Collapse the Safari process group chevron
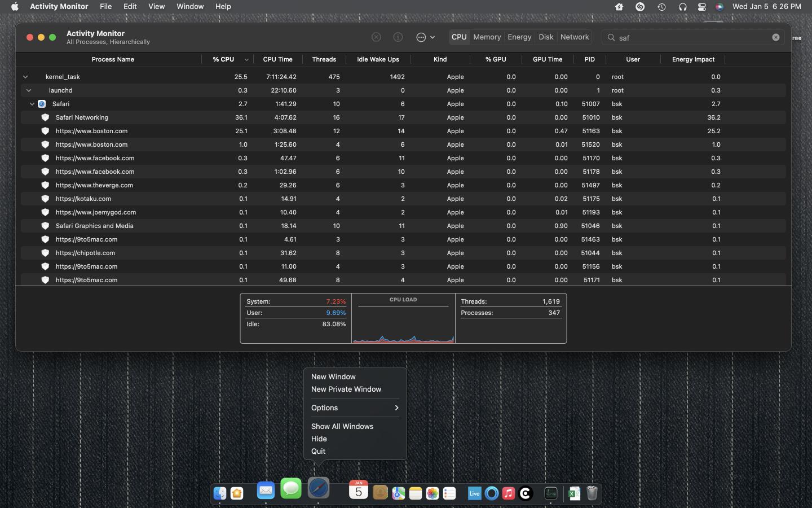This screenshot has height=508, width=812. 32,104
